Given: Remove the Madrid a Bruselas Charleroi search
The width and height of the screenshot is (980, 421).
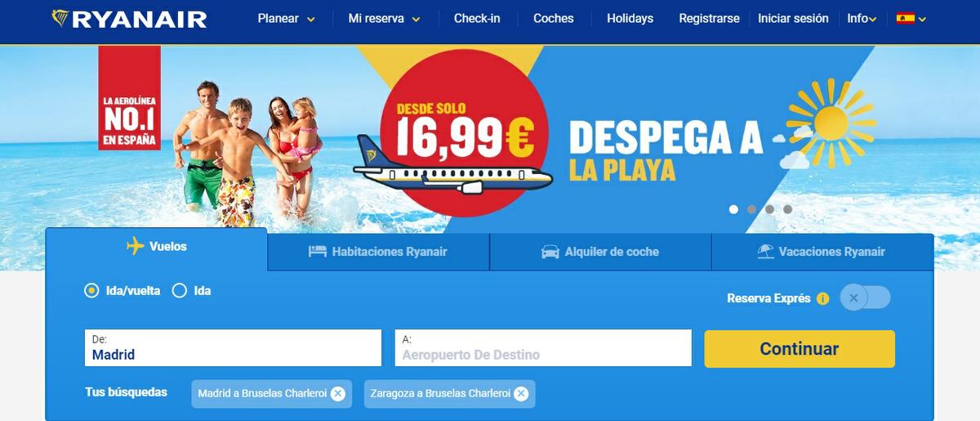Looking at the screenshot, I should 338,394.
